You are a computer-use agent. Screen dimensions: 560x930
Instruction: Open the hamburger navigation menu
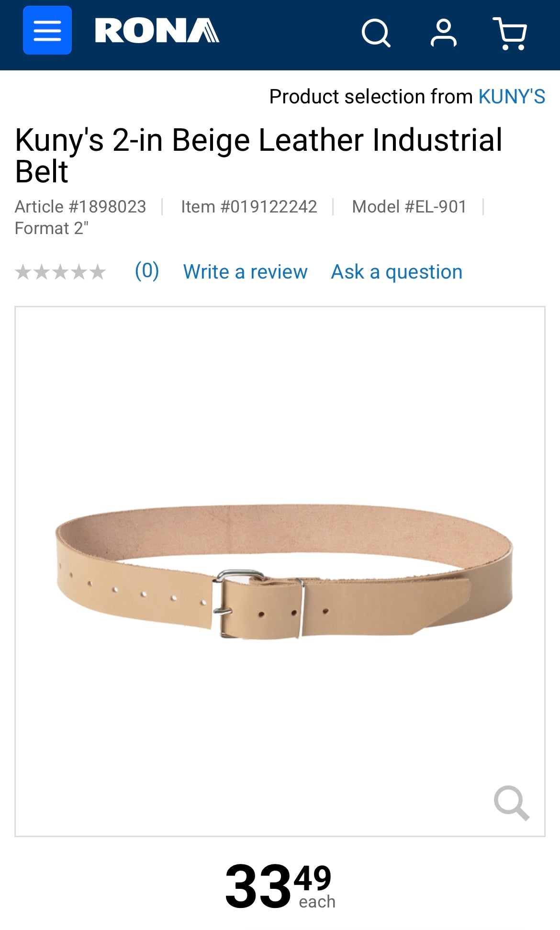pyautogui.click(x=47, y=30)
